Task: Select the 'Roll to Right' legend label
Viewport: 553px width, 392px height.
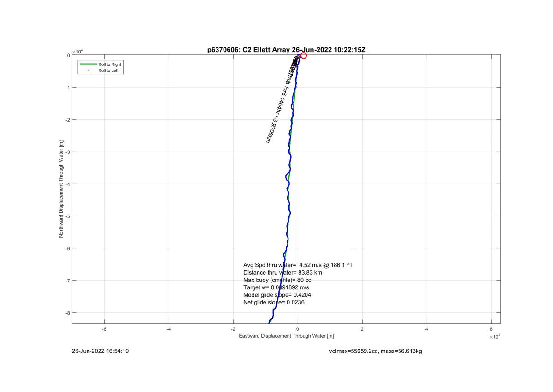Action: pos(110,64)
